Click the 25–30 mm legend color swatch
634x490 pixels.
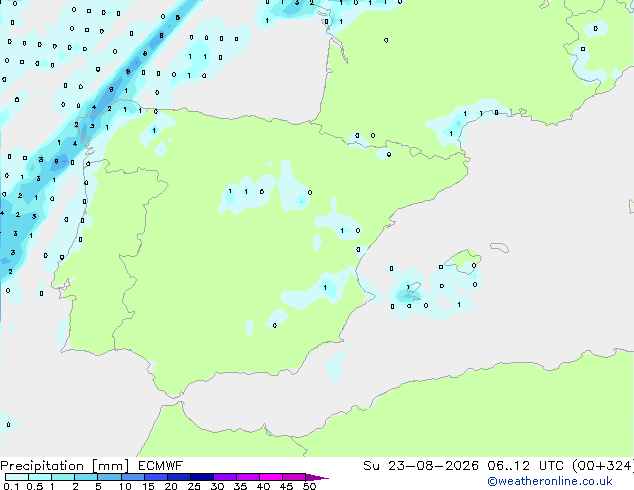coord(201,477)
